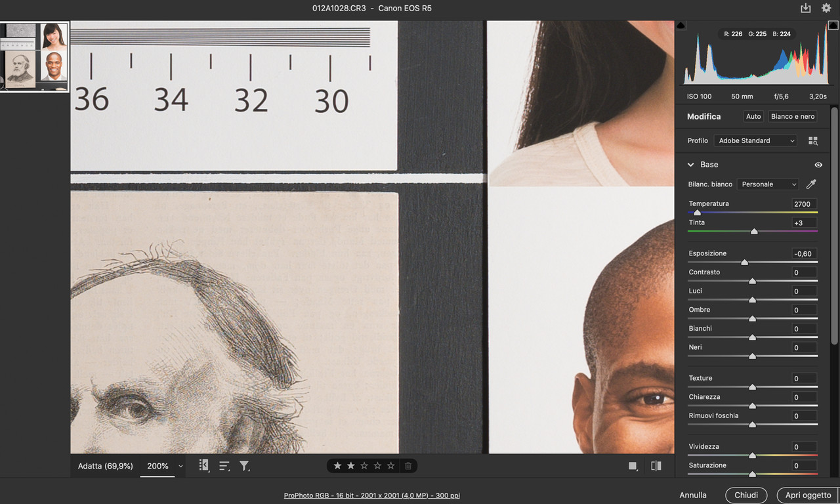Collapse the Base panel chevron
Viewport: 840px width, 504px height.
[691, 165]
